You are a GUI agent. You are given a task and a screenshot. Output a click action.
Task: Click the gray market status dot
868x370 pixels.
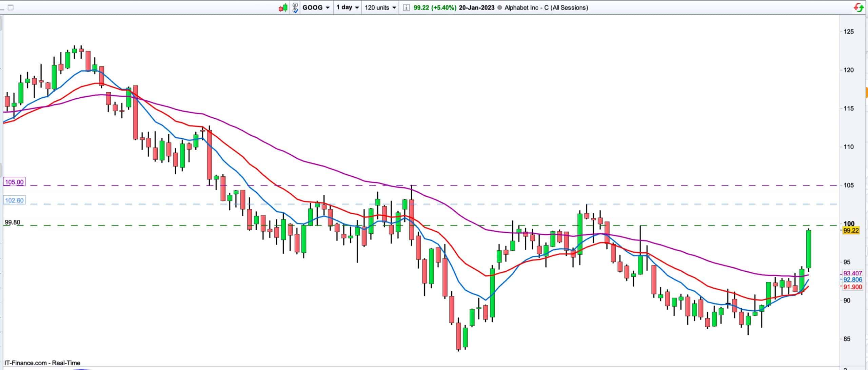coord(499,7)
